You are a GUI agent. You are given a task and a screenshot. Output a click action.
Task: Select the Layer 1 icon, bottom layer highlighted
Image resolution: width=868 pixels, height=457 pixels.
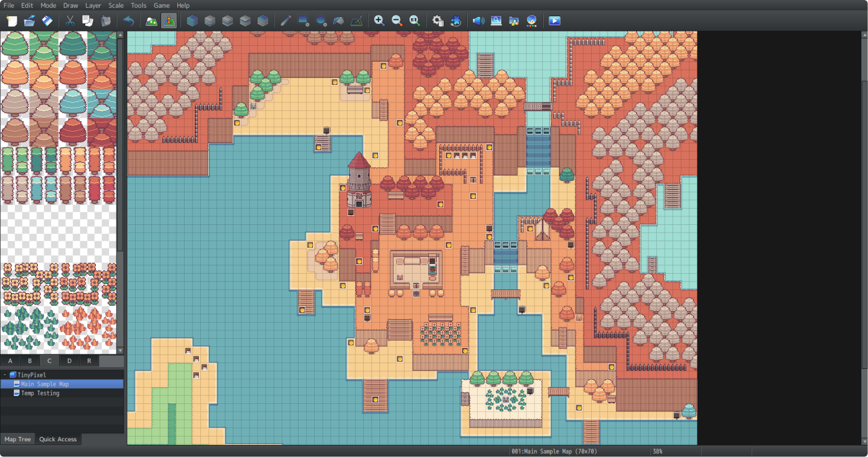point(210,21)
